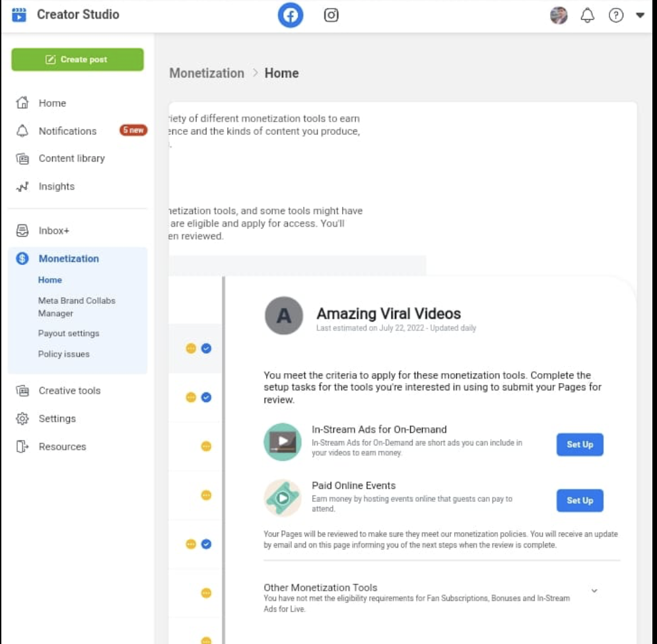Click the Settings gear icon
This screenshot has height=644, width=657.
coord(22,419)
